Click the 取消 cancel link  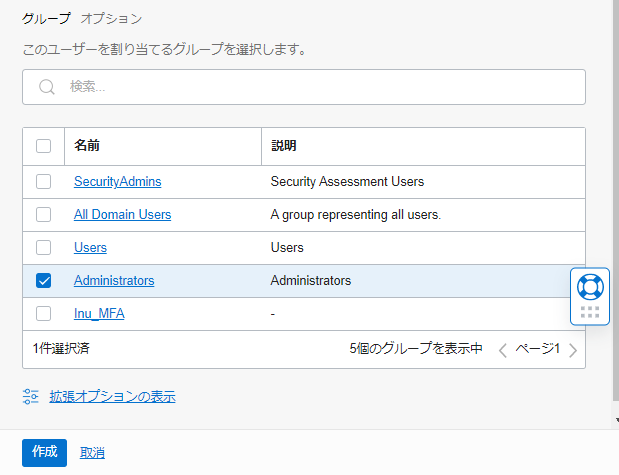(93, 453)
